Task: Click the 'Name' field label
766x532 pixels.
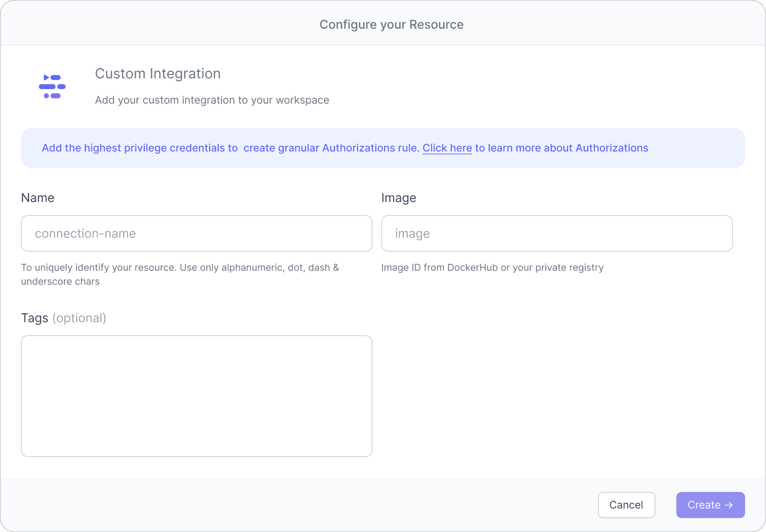Action: 38,198
